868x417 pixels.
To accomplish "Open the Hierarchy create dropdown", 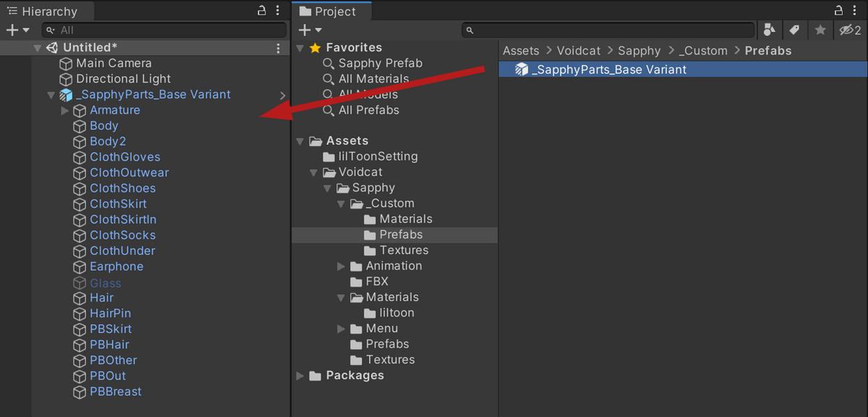I will click(x=17, y=30).
